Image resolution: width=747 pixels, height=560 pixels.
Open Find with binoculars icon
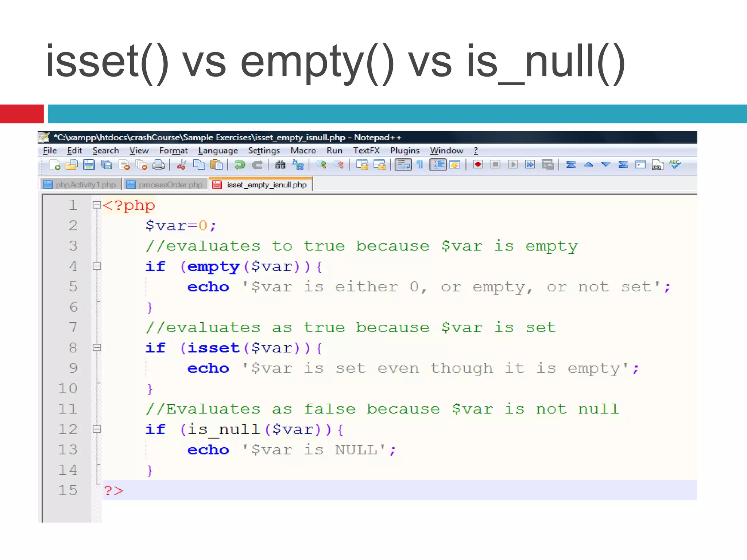click(x=280, y=165)
